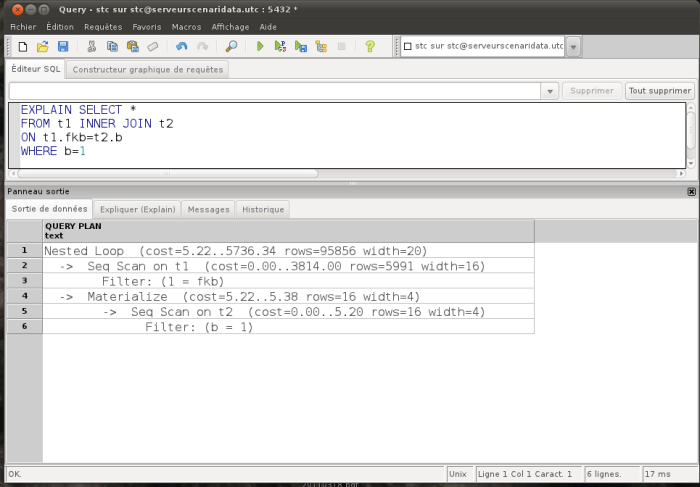Click the Paste clipboard icon
Image resolution: width=700 pixels, height=487 pixels.
point(133,46)
